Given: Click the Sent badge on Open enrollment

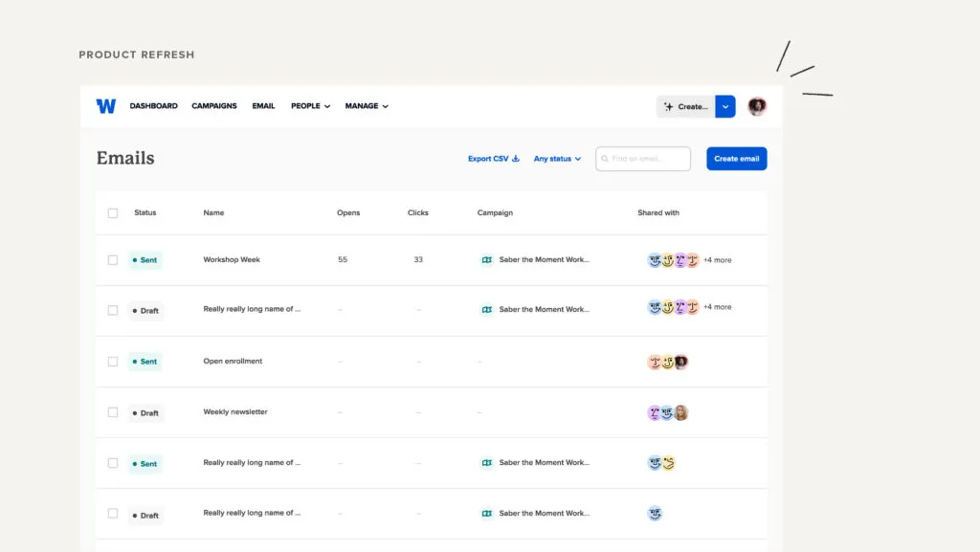Looking at the screenshot, I should (x=145, y=362).
